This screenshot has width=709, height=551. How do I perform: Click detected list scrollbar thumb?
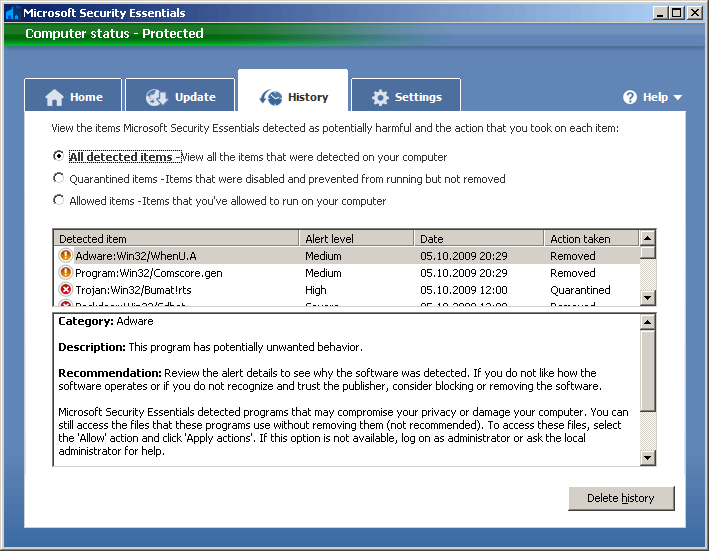pyautogui.click(x=648, y=252)
